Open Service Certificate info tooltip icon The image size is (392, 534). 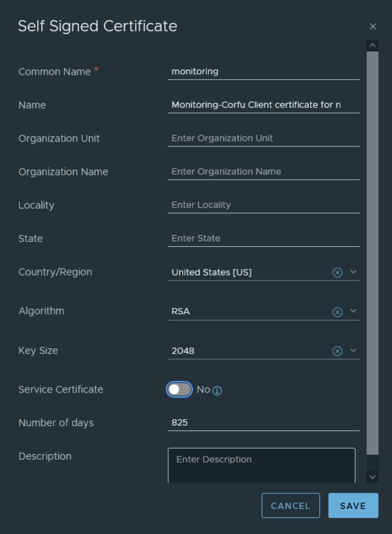(217, 391)
